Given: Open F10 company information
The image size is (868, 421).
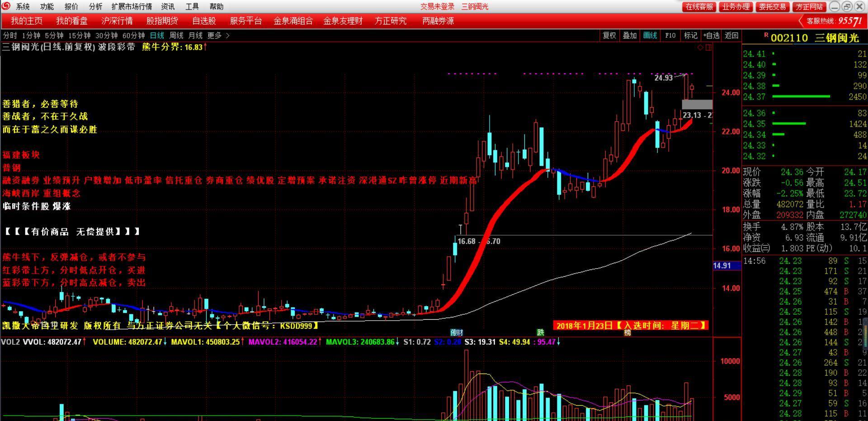Looking at the screenshot, I should point(670,35).
